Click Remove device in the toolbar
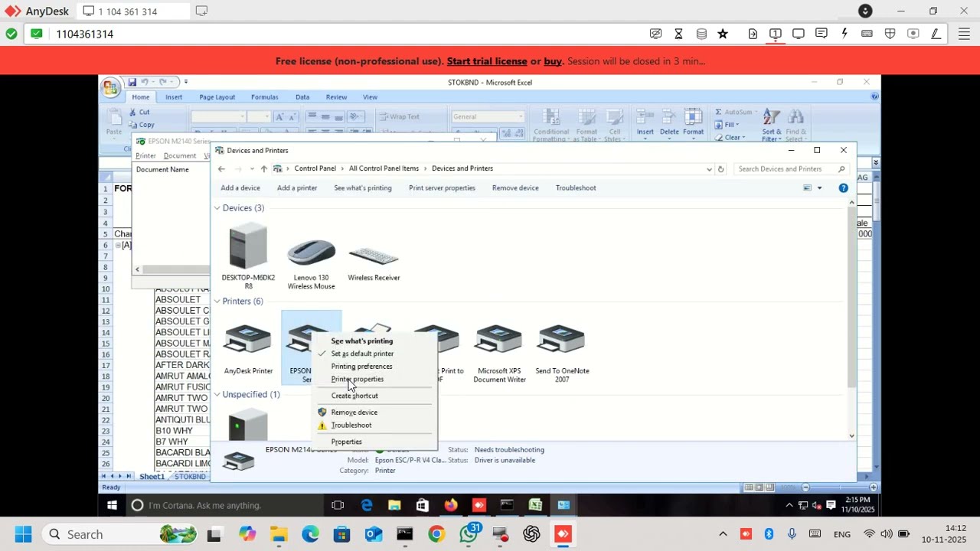The image size is (980, 551). click(x=515, y=187)
